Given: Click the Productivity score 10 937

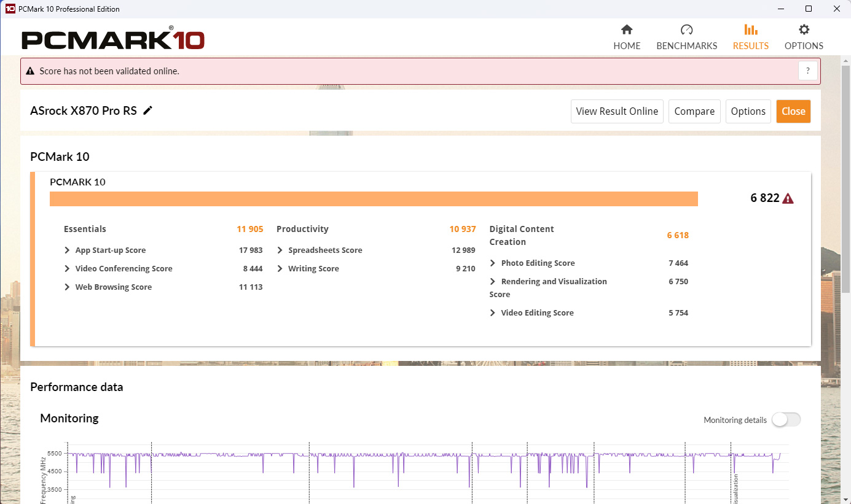Looking at the screenshot, I should (463, 229).
